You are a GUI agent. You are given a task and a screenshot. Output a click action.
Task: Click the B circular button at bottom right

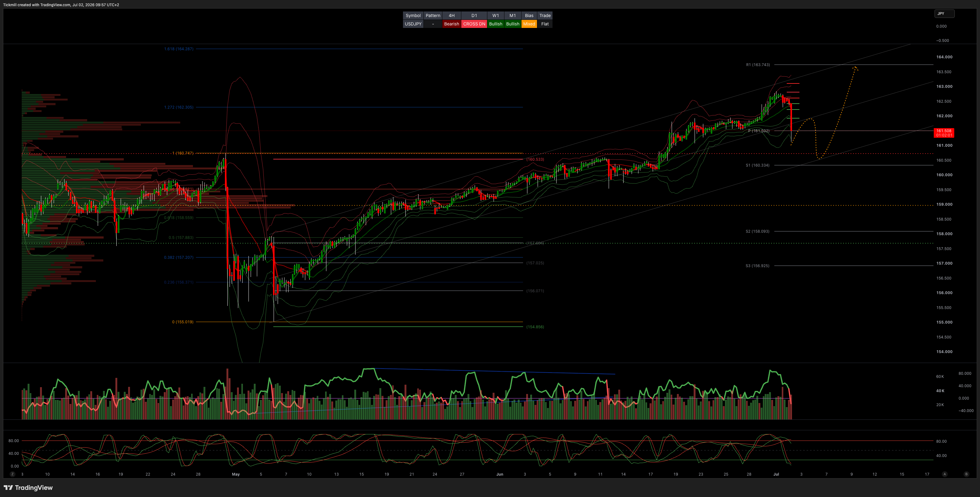pyautogui.click(x=966, y=474)
